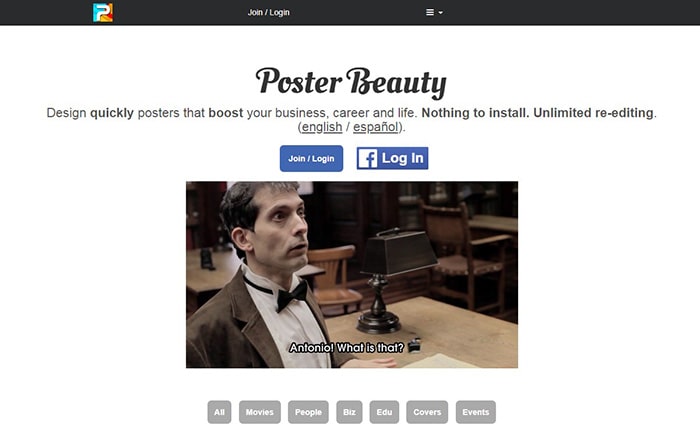Choose the Events category
Screen dimensions: 700x443
coord(476,412)
